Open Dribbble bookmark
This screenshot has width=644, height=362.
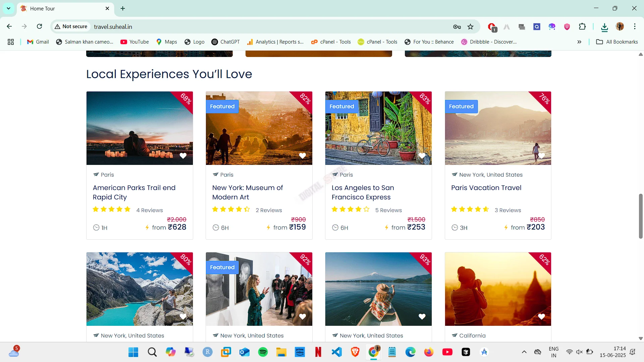(x=489, y=42)
